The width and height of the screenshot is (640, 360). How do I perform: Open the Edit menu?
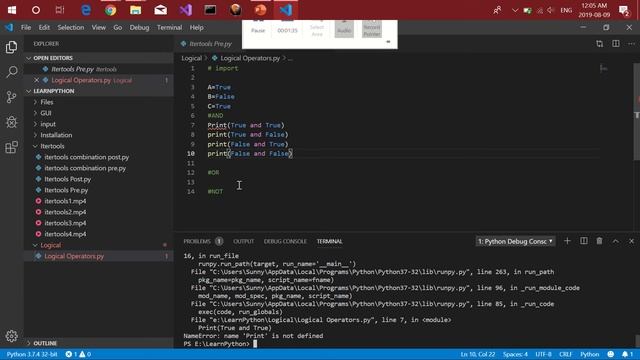[44, 27]
